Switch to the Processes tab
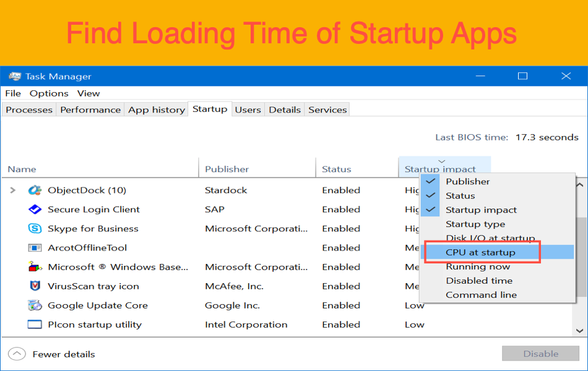Viewport: 588px width, 371px height. [x=29, y=110]
